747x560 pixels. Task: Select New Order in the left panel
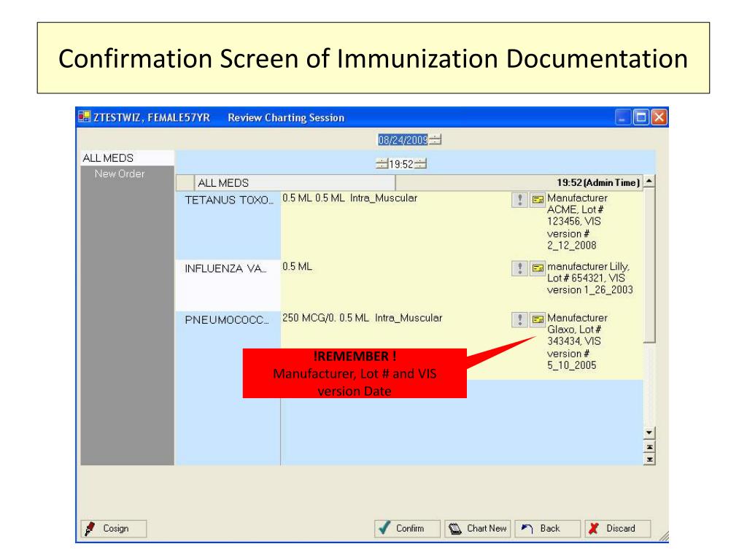(120, 174)
